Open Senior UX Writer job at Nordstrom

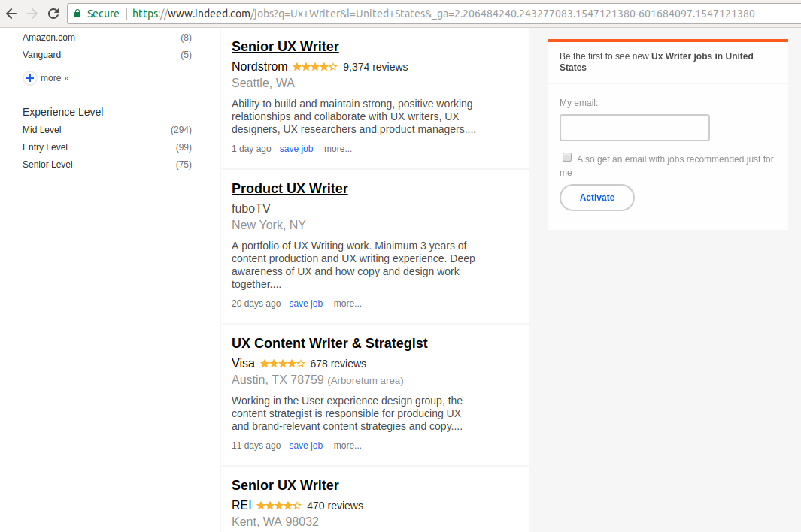pyautogui.click(x=285, y=47)
